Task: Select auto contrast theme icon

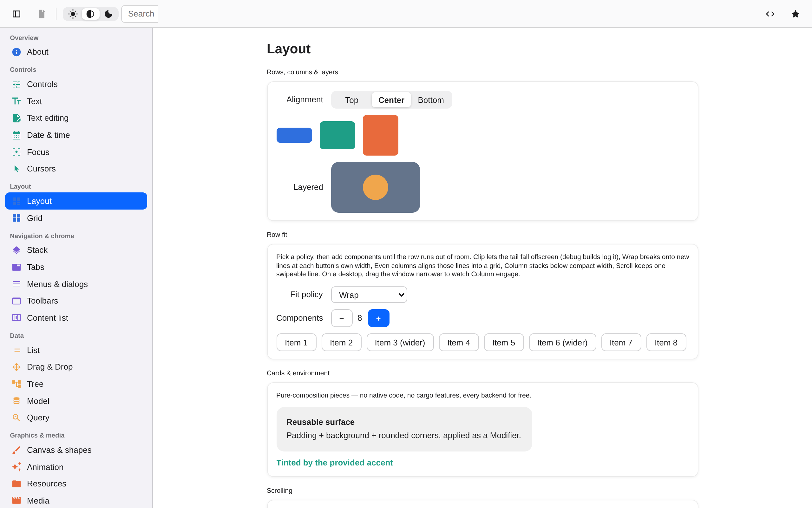Action: pos(91,14)
